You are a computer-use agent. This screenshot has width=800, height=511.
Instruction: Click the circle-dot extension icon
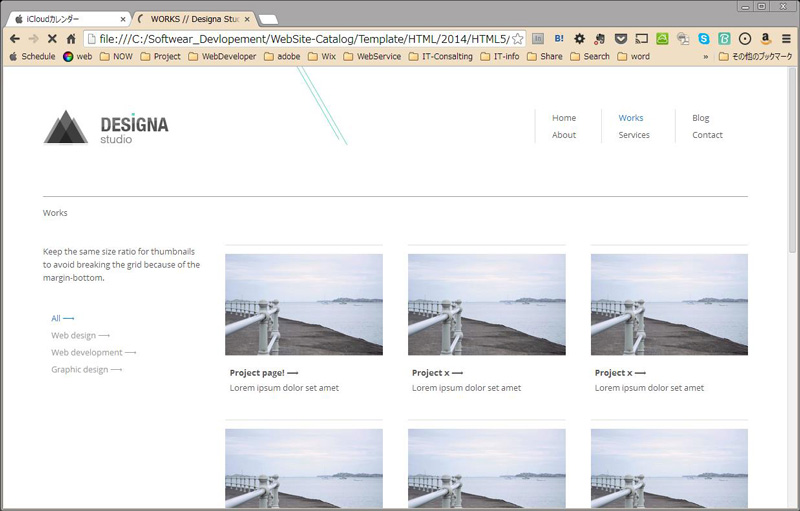coord(745,38)
